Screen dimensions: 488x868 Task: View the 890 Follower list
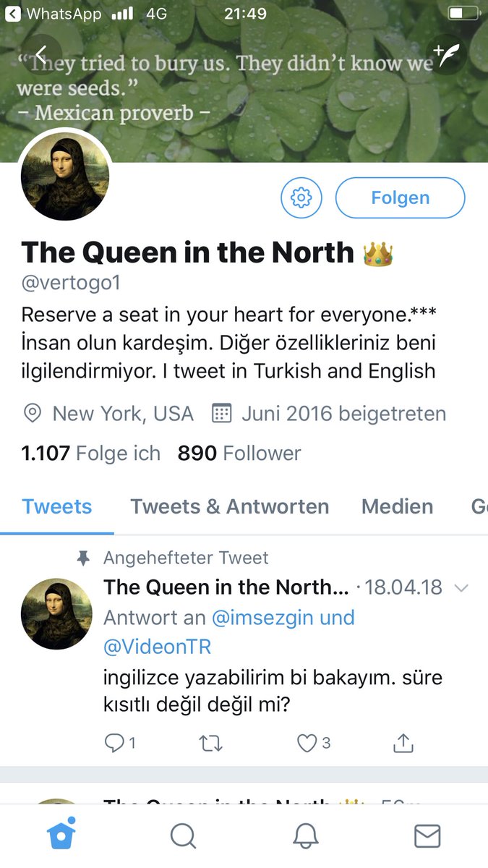point(239,454)
